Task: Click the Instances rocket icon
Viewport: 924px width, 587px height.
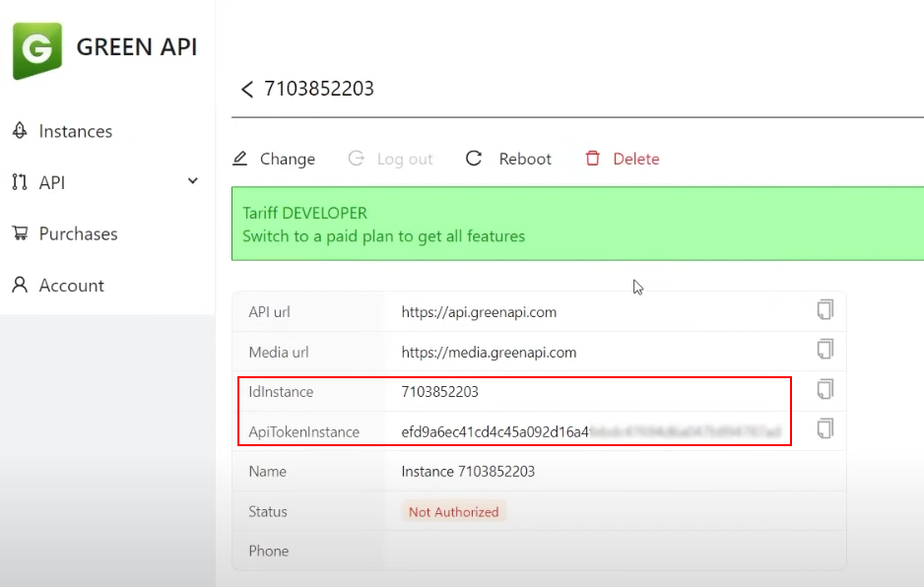Action: click(20, 130)
